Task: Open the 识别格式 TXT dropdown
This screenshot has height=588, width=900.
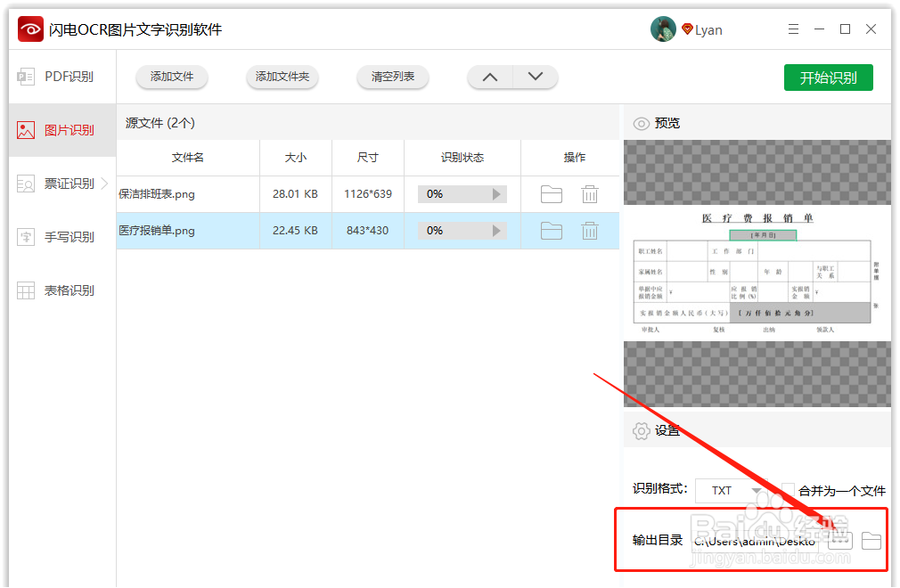Action: 731,491
